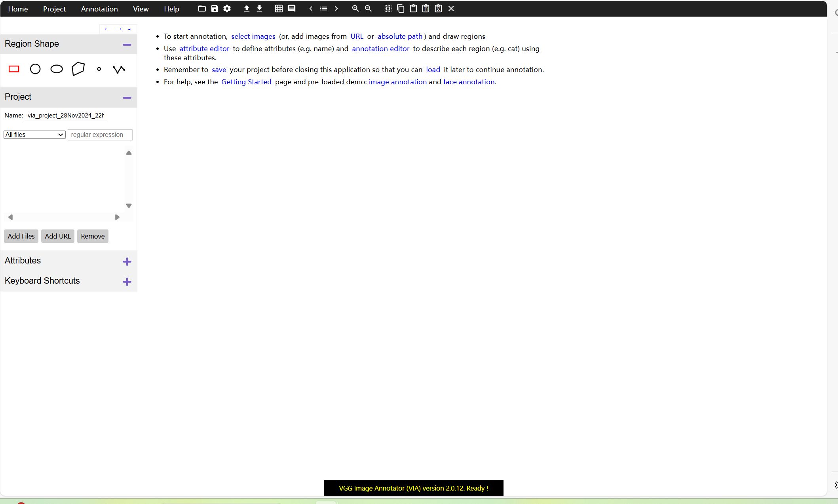The height and width of the screenshot is (504, 838).
Task: Open the Getting Started link
Action: 246,82
